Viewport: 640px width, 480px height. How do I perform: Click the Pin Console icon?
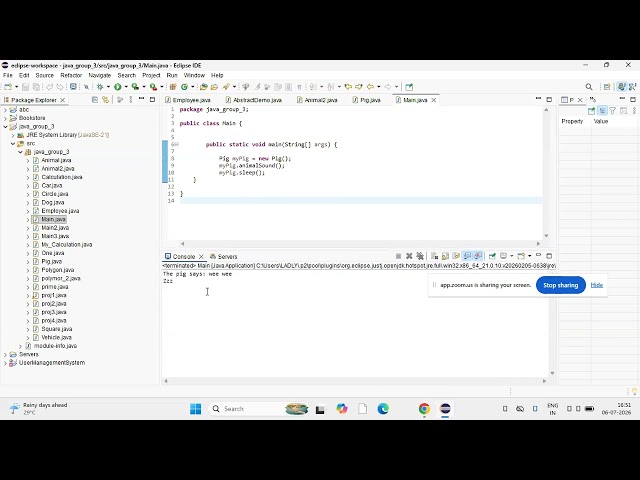point(492,256)
